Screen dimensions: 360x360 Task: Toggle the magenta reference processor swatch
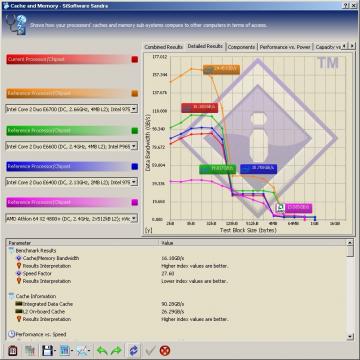[x=135, y=202]
